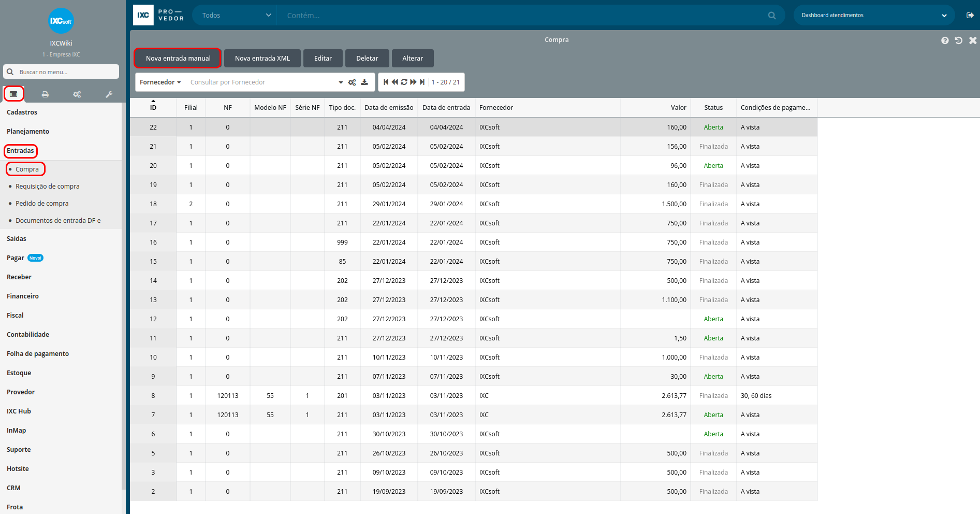The image size is (980, 514).
Task: Select row with value 1.500,00
Action: (x=474, y=204)
